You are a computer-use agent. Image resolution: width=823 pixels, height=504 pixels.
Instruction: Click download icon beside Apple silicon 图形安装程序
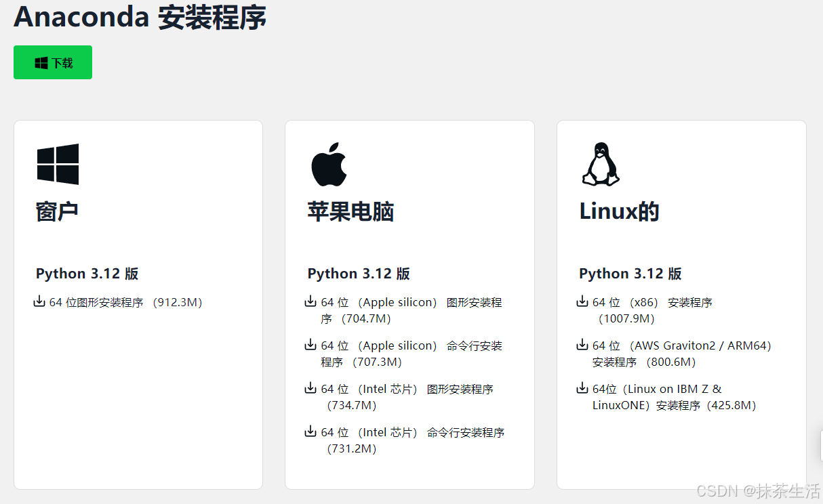click(310, 301)
